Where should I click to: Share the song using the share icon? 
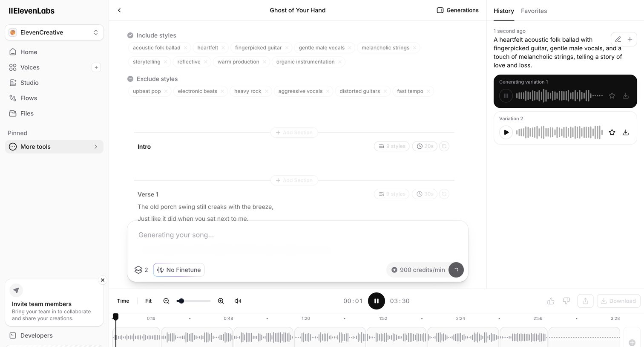585,301
